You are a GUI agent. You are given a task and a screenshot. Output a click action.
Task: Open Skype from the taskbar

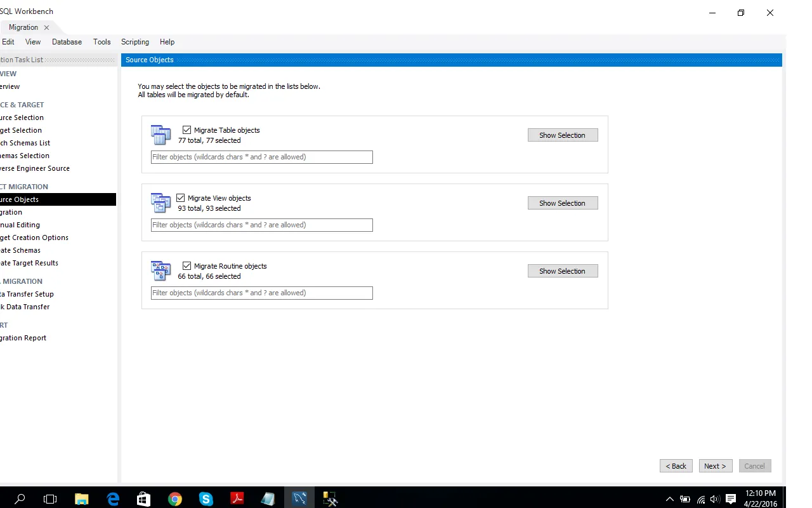206,498
